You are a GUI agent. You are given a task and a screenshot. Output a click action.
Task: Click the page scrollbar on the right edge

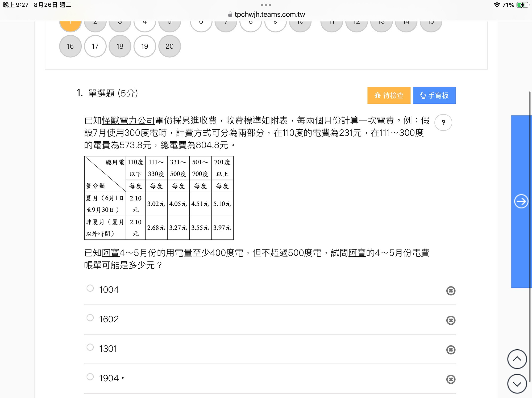tap(530, 236)
